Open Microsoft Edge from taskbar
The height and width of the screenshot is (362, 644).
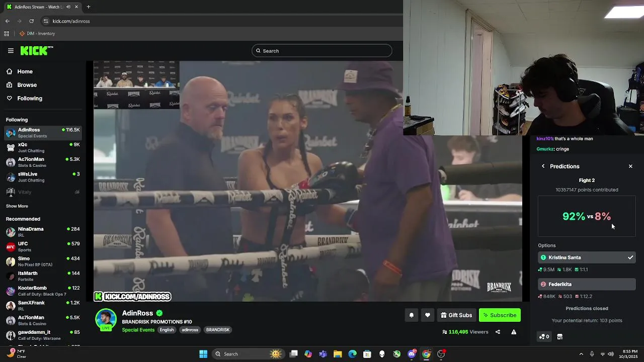pyautogui.click(x=353, y=354)
